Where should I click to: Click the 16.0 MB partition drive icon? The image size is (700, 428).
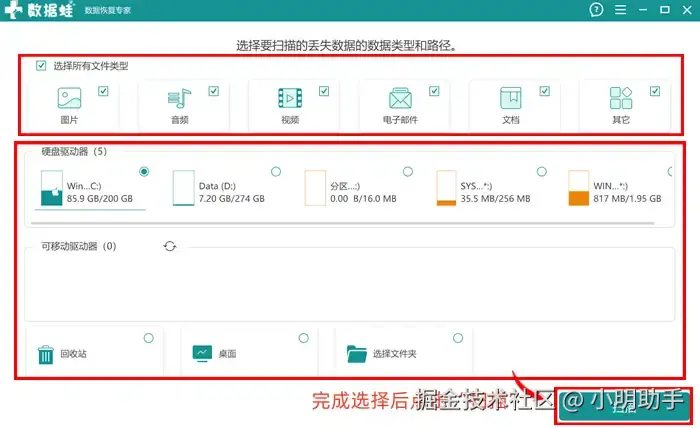pyautogui.click(x=315, y=188)
